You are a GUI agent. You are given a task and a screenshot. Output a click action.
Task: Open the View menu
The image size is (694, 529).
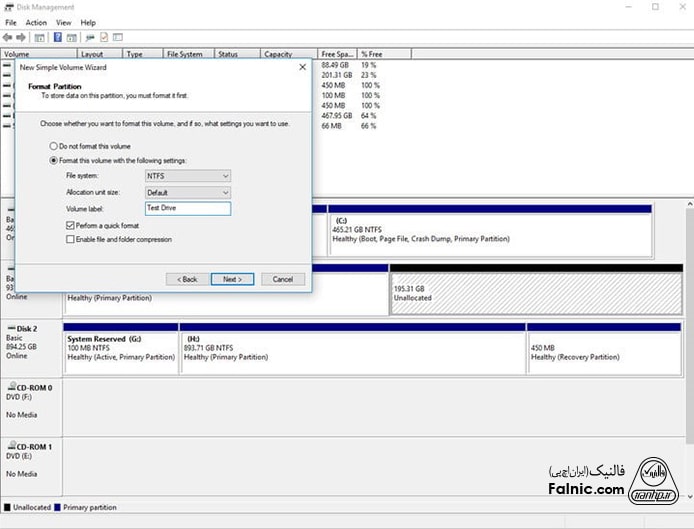pos(64,22)
